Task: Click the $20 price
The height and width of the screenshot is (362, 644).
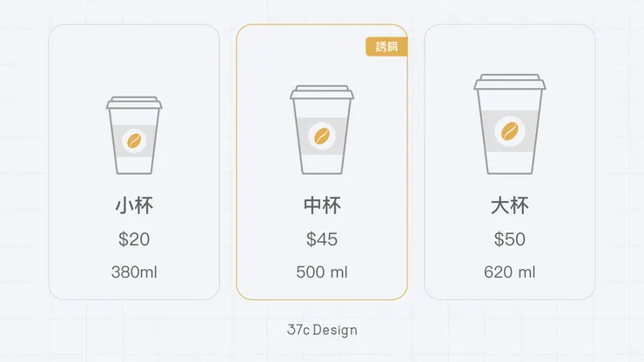Action: [x=134, y=239]
